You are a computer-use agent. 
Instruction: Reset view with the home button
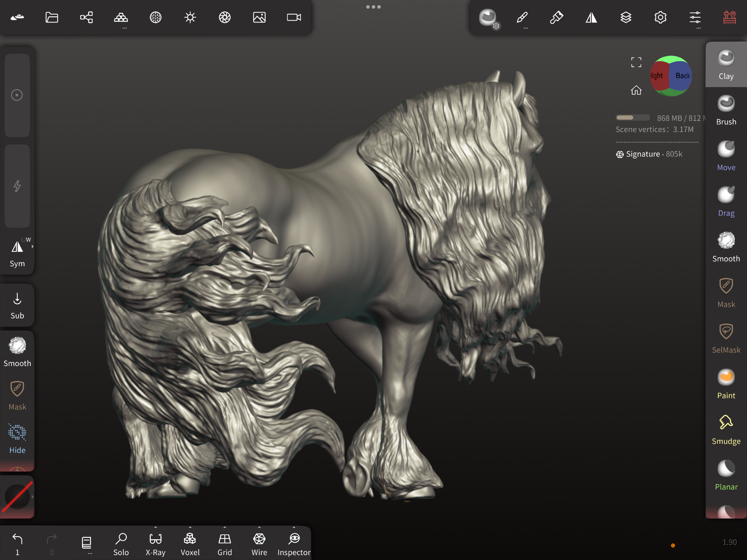(636, 90)
